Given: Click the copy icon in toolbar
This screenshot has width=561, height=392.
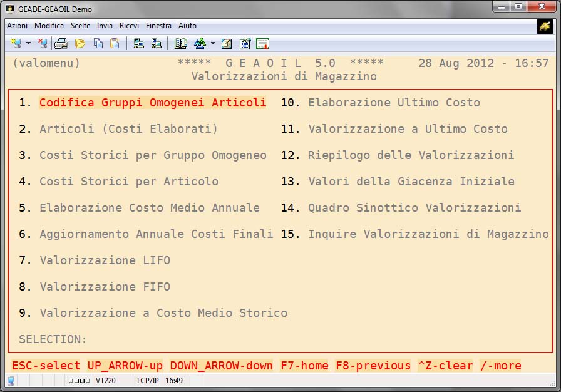Looking at the screenshot, I should tap(98, 44).
